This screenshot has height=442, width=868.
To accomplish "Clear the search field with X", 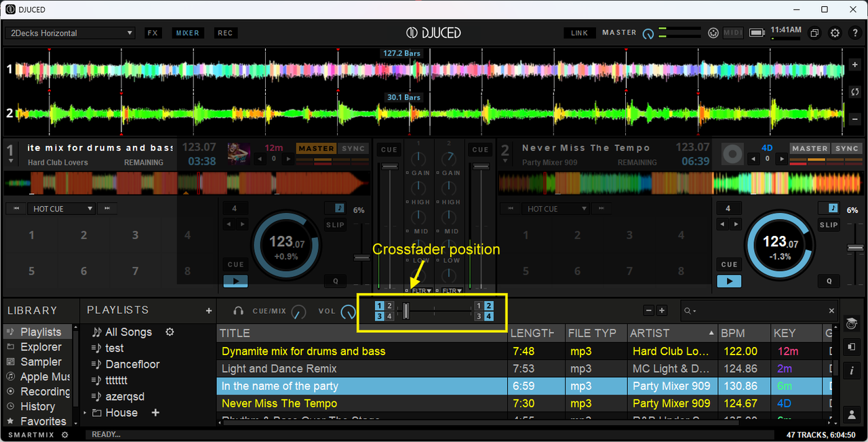I will (832, 310).
